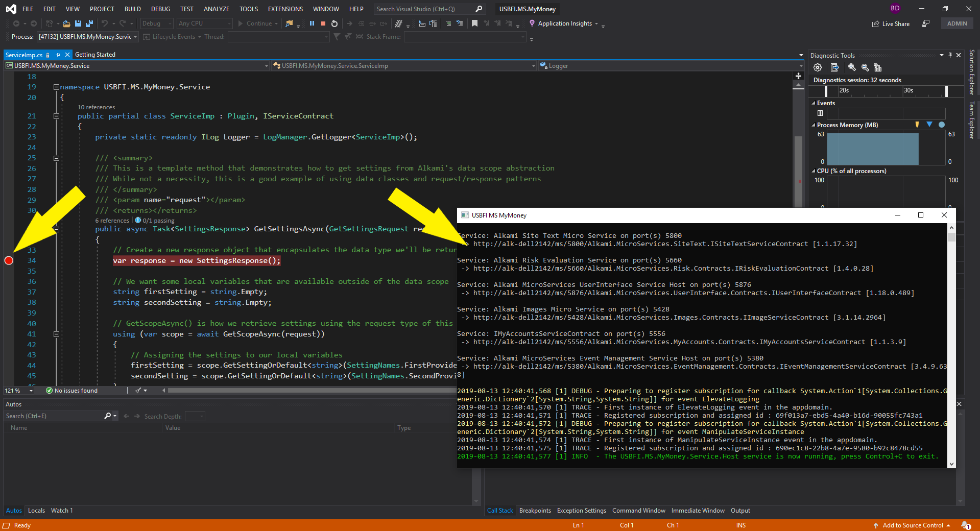The height and width of the screenshot is (531, 980).
Task: Click the 0/1 passing test link
Action: 155,221
